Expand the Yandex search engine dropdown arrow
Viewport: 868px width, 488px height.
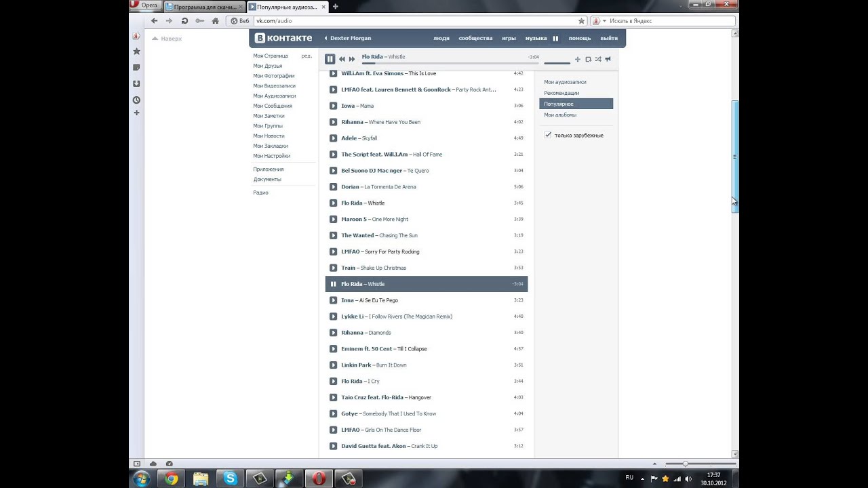604,21
